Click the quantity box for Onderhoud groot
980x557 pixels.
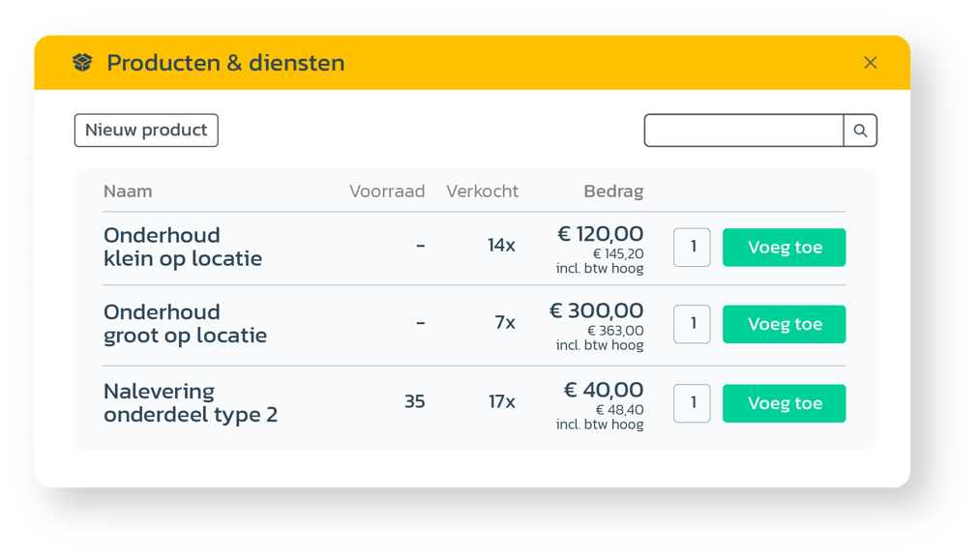coord(691,324)
